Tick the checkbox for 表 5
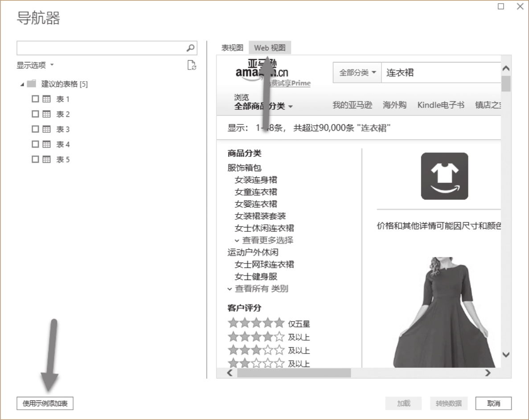Screen dimensions: 529x420 click(x=35, y=160)
